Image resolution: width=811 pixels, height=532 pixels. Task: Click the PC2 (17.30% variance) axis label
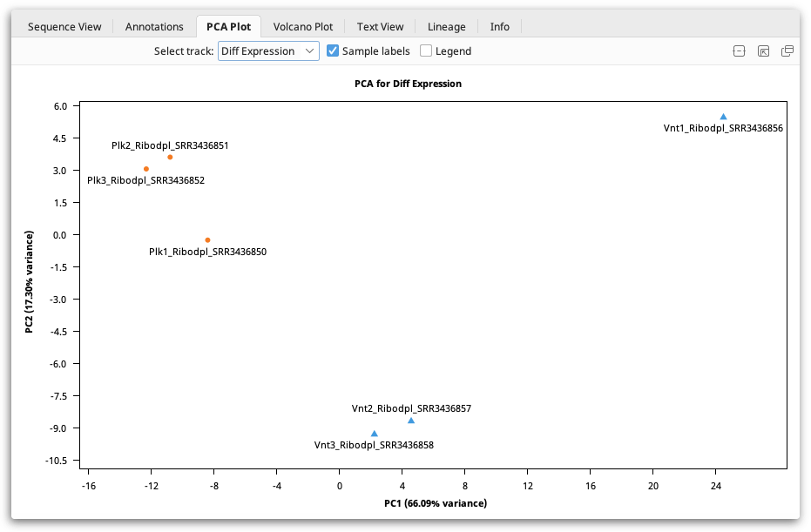pyautogui.click(x=29, y=282)
